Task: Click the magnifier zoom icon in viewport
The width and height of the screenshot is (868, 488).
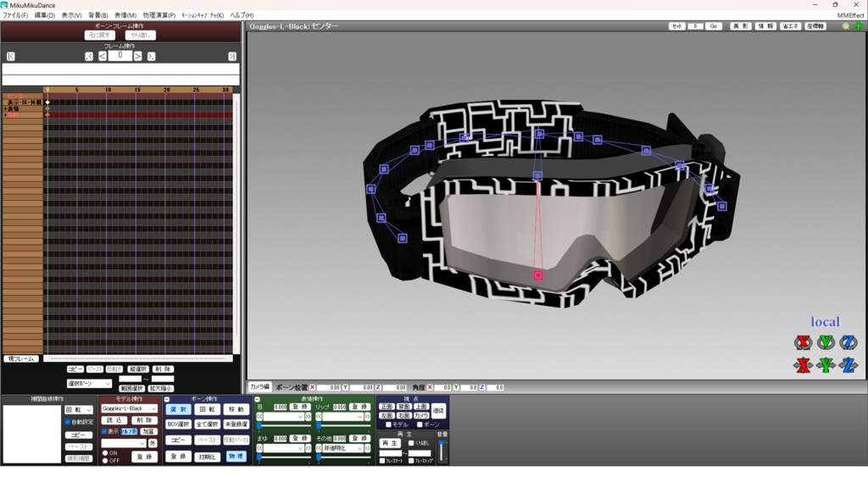Action: point(846,26)
